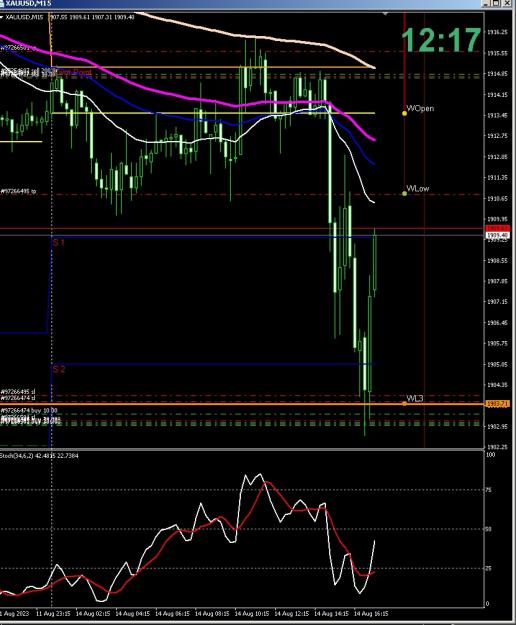Screen dimensions: 516x625
Task: Click the S 1 support level label
Action: pyautogui.click(x=59, y=242)
